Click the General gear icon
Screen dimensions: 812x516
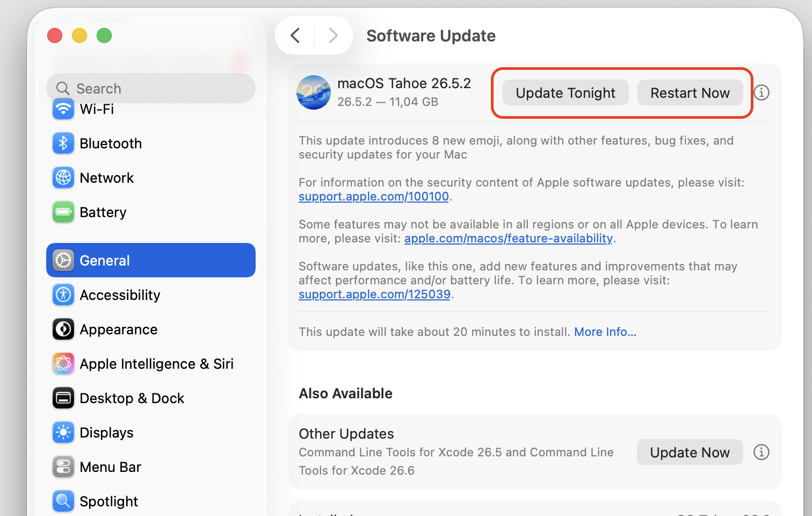63,261
